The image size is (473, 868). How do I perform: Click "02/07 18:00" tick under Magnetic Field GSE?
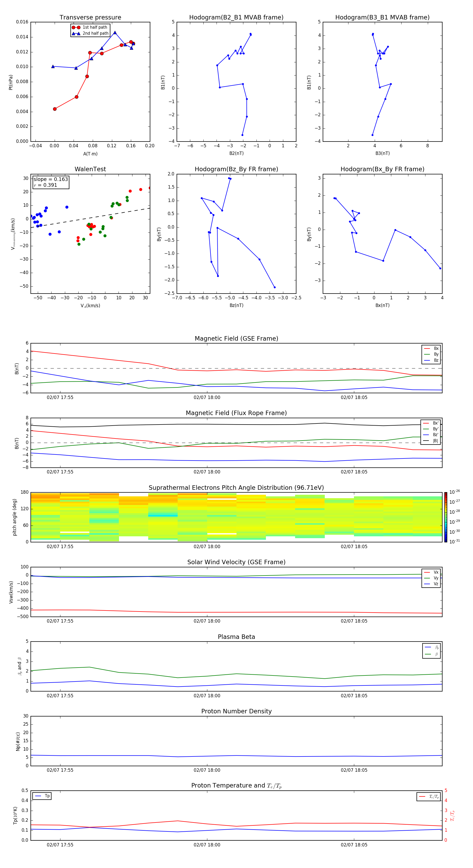pyautogui.click(x=207, y=398)
